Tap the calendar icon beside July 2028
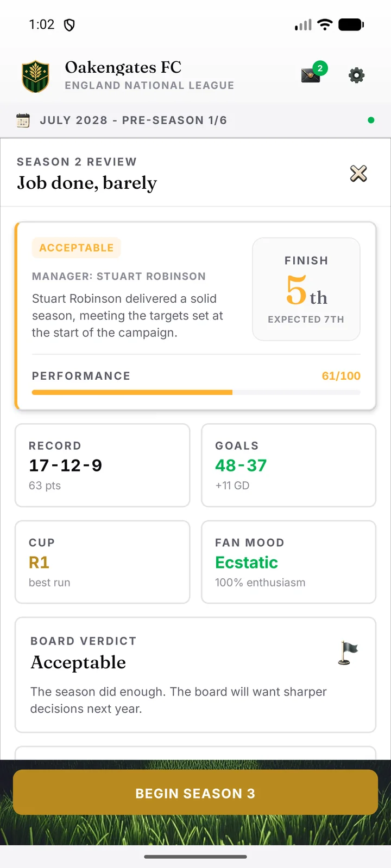This screenshot has width=391, height=868. pos(23,120)
